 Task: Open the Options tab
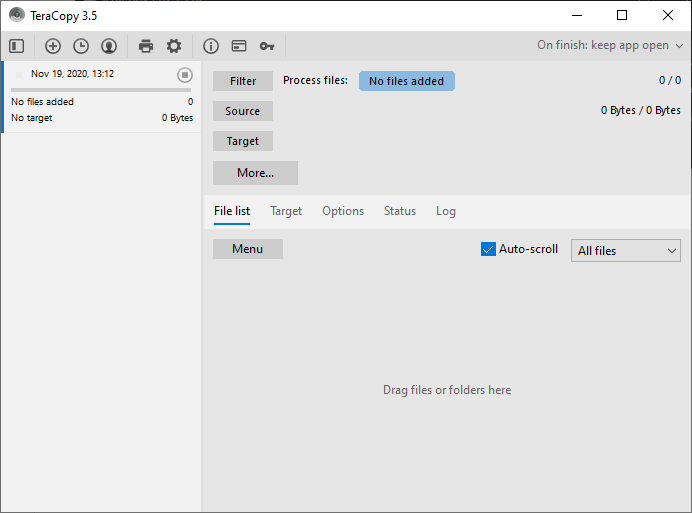(x=343, y=211)
